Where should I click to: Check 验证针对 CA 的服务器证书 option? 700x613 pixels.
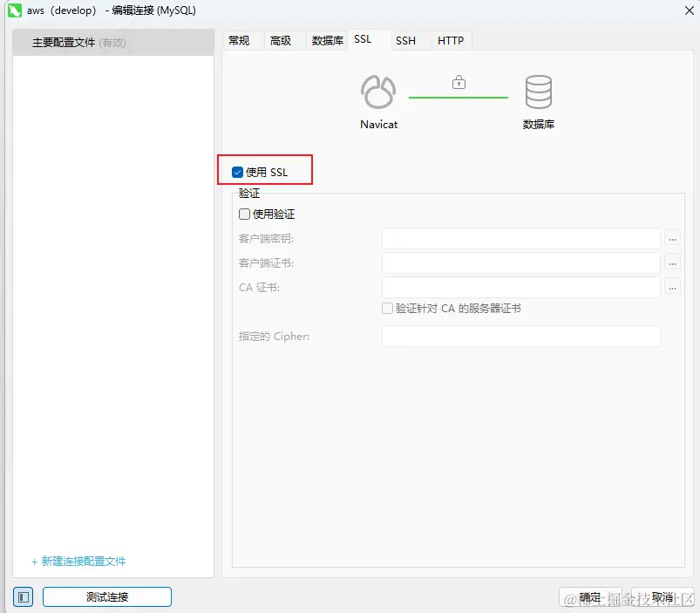tap(387, 309)
